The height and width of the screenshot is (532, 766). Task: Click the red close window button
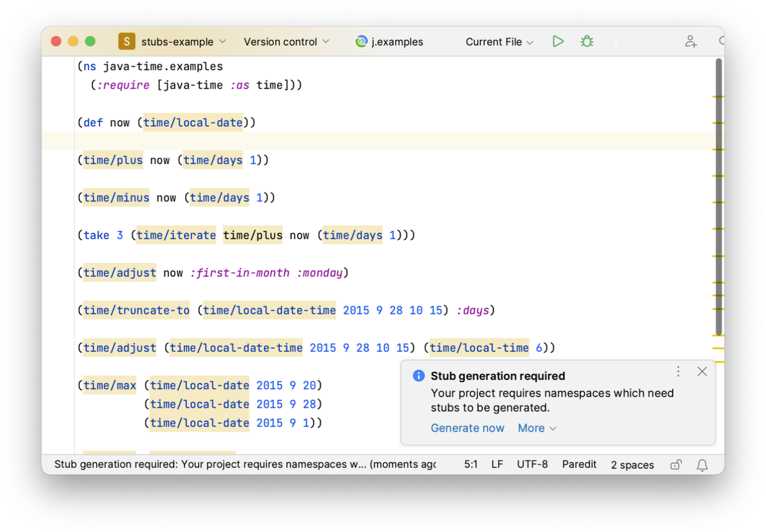click(56, 41)
